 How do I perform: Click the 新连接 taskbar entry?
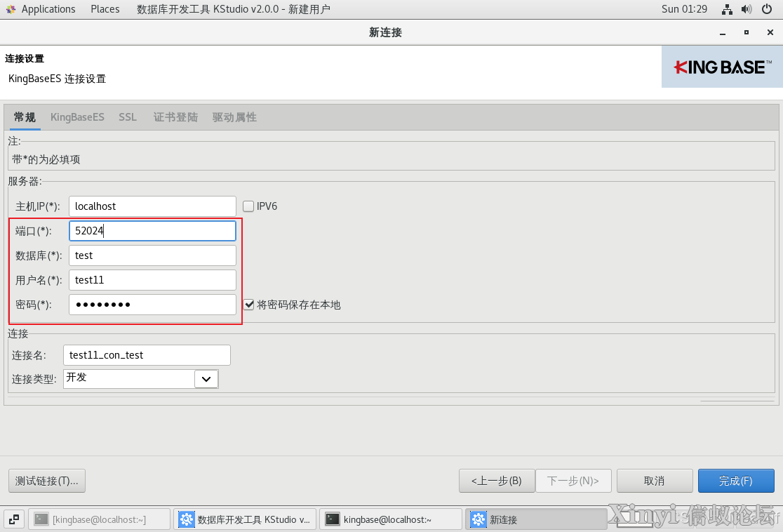[536, 519]
